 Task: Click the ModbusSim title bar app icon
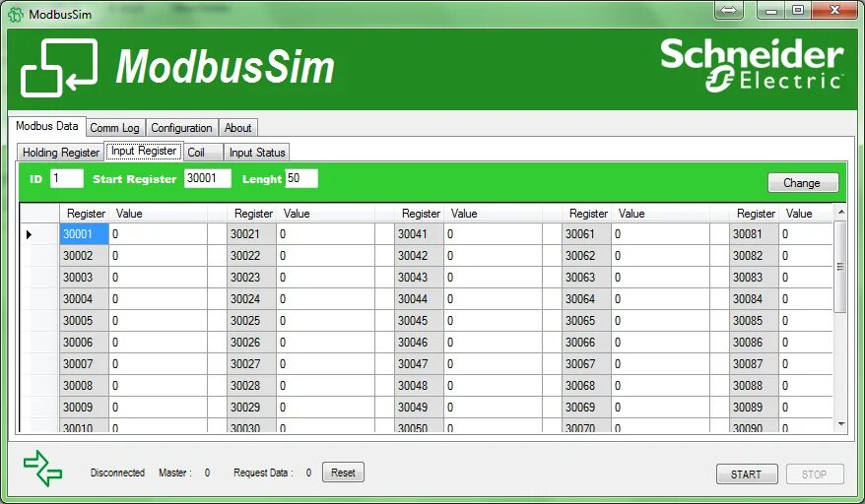coord(16,15)
